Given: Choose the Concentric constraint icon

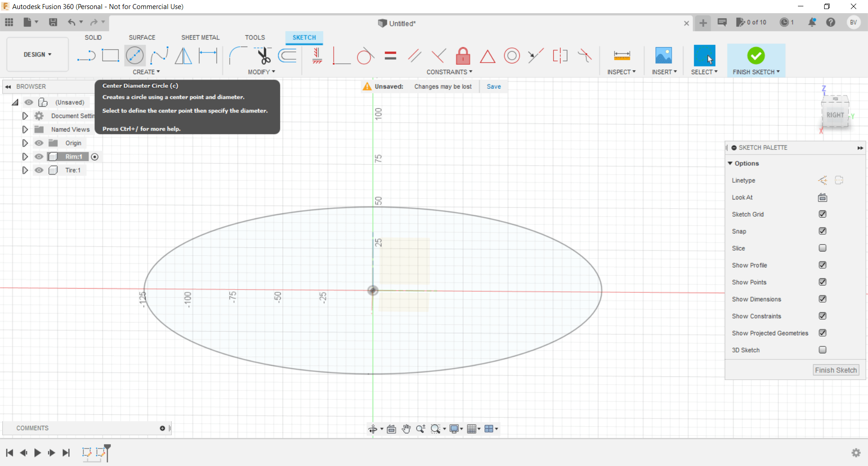Looking at the screenshot, I should coord(512,56).
